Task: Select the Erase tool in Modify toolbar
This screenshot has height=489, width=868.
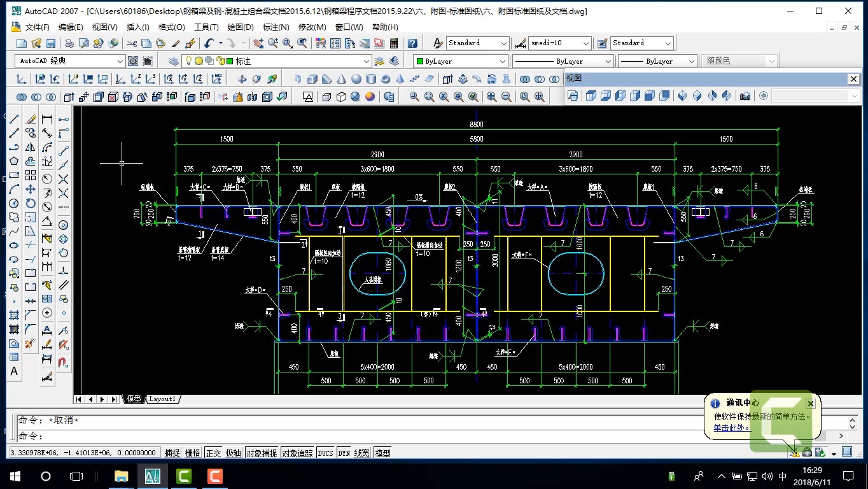Action: (31, 119)
